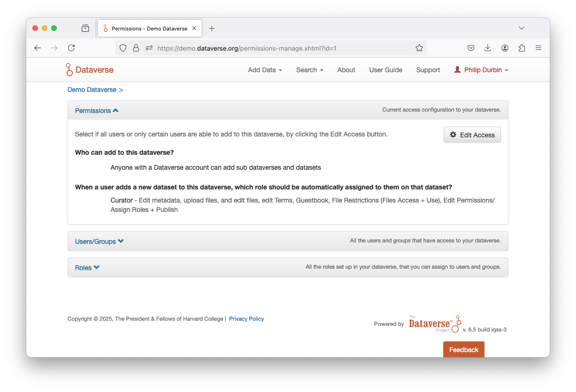Click the Firefox account icon
The width and height of the screenshot is (576, 392).
pyautogui.click(x=505, y=48)
